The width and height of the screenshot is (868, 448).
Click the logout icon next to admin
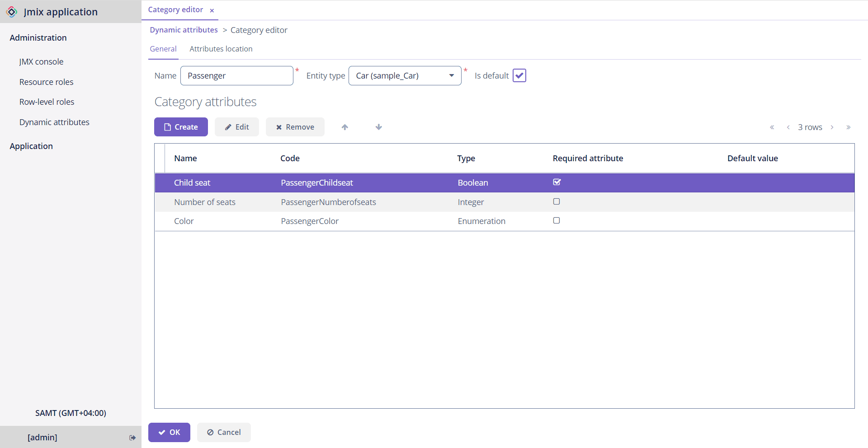pyautogui.click(x=132, y=438)
